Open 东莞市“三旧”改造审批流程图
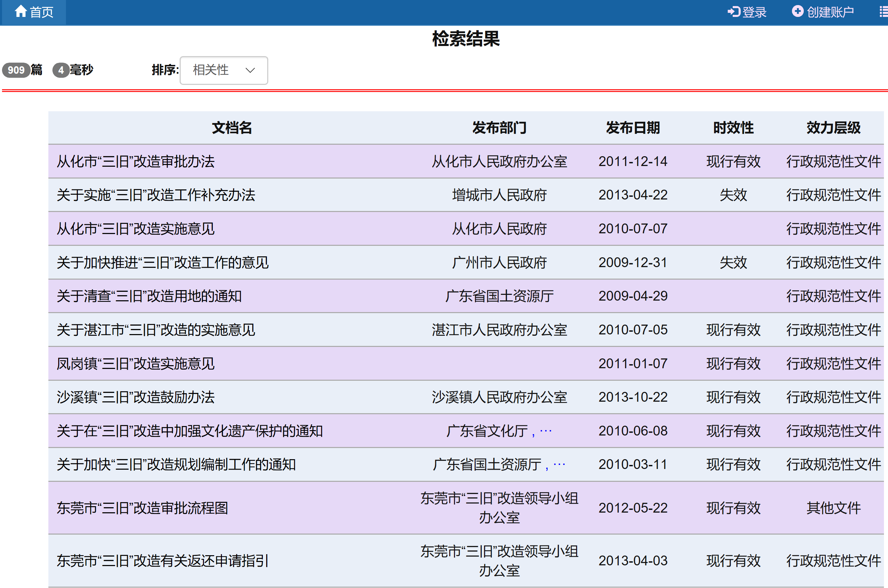 click(x=142, y=508)
